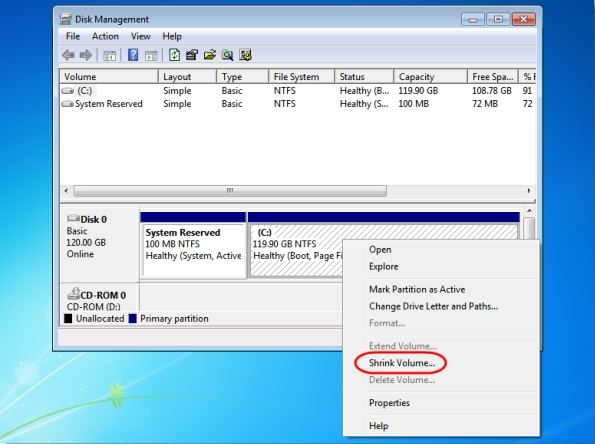Choose Explore in the context menu

coord(384,266)
